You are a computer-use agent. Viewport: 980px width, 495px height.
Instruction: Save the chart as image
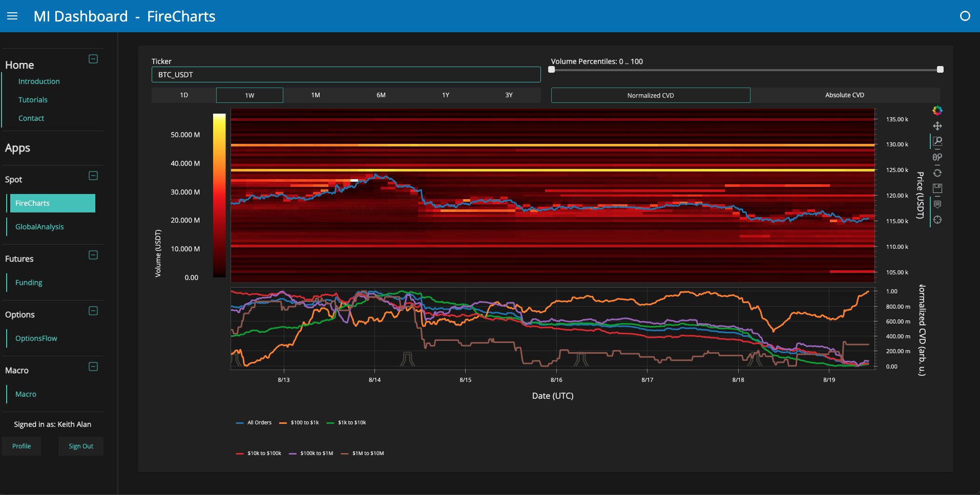937,188
